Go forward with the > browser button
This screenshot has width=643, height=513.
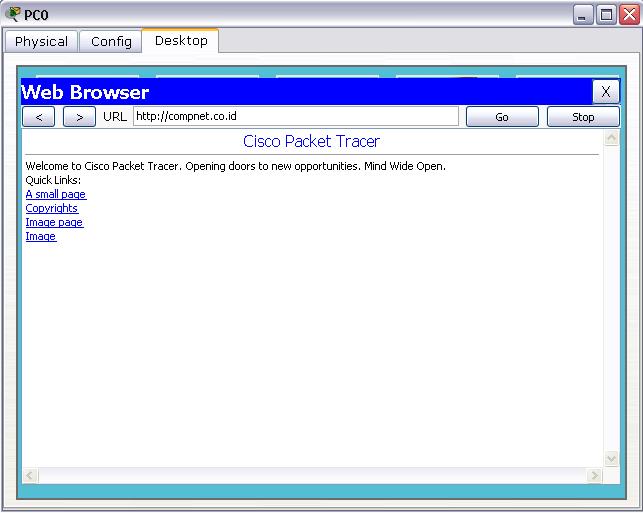(x=79, y=117)
